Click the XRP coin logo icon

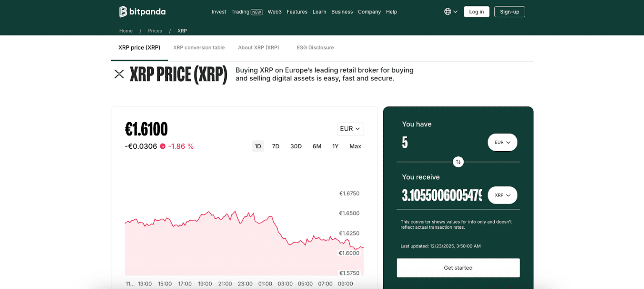coord(119,74)
